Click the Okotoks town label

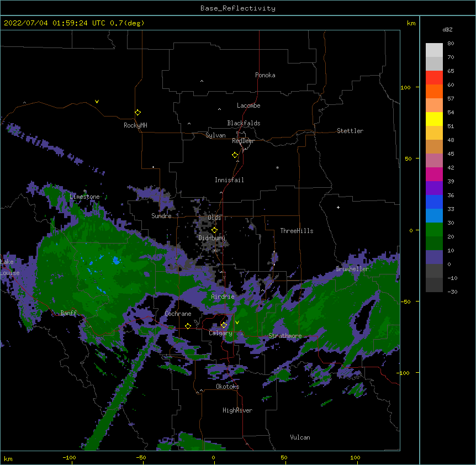pos(228,387)
